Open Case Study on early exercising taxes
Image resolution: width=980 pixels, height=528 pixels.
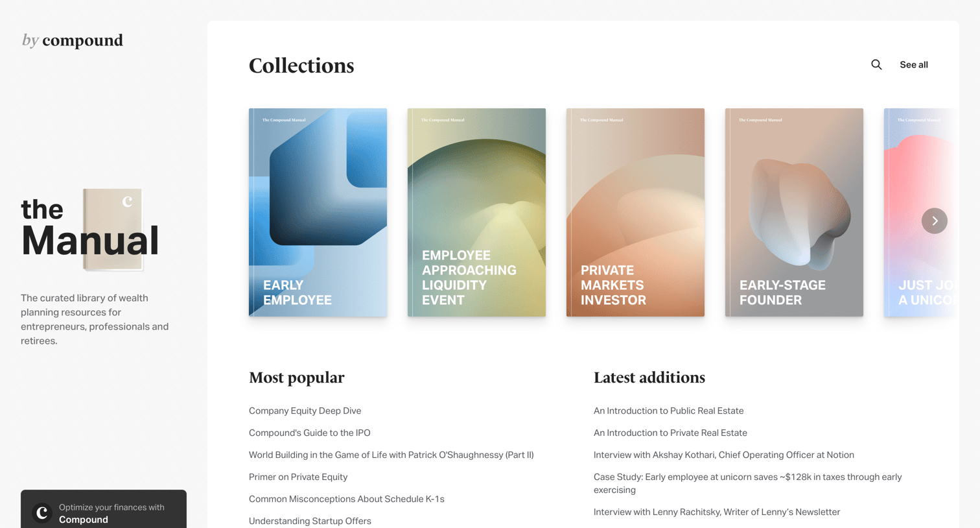point(748,483)
